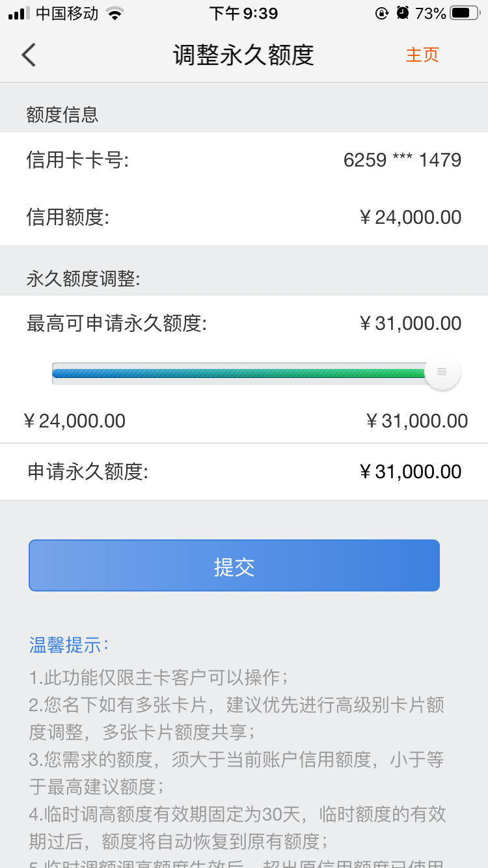Tap the back arrow icon
Viewport: 488px width, 868px height.
29,55
